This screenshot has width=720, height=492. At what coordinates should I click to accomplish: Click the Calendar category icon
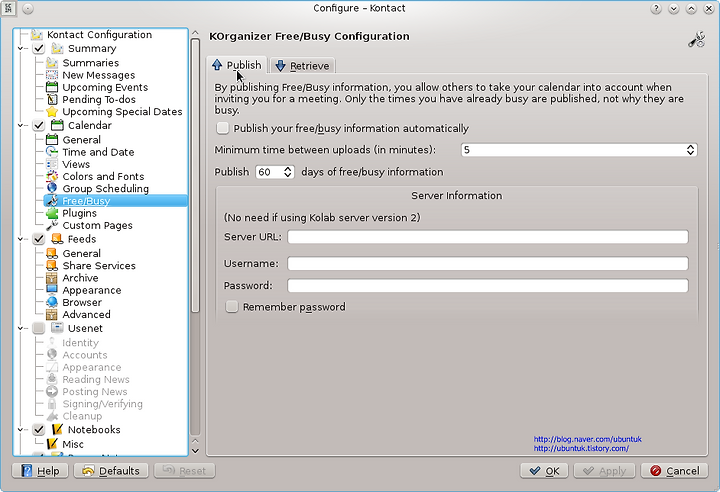(57, 125)
